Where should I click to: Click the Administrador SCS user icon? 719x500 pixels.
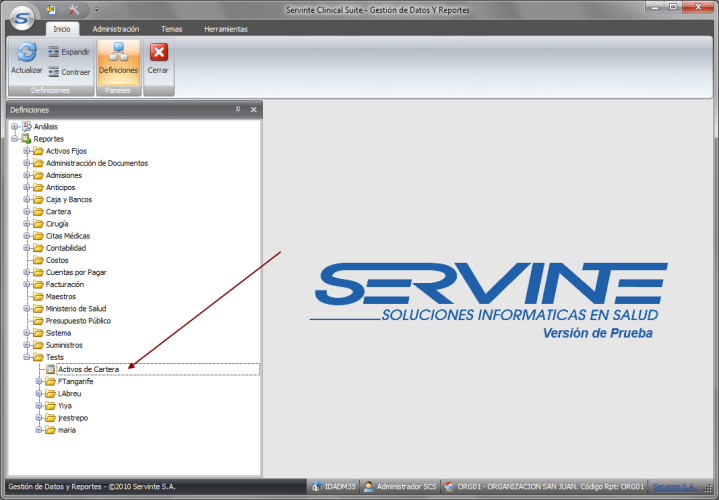[x=369, y=487]
